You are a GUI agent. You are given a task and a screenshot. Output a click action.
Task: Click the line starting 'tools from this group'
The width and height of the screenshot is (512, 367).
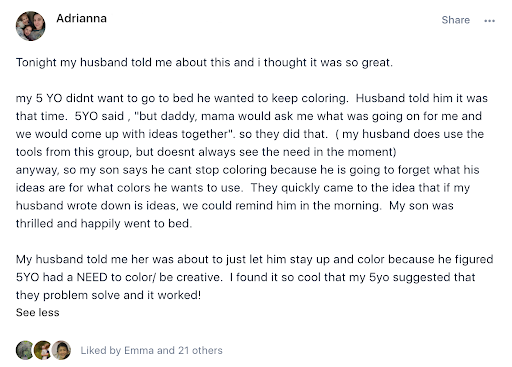click(x=206, y=152)
